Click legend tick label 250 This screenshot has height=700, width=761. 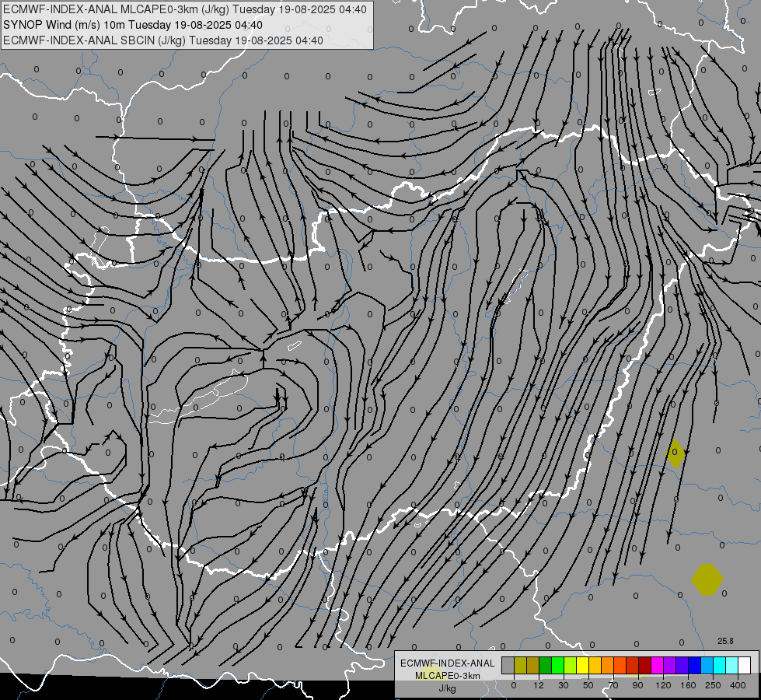pos(713,685)
